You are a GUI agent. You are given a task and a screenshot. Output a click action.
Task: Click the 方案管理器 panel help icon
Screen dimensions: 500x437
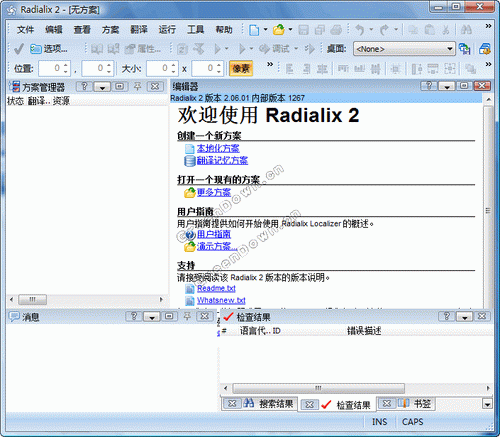(x=84, y=87)
